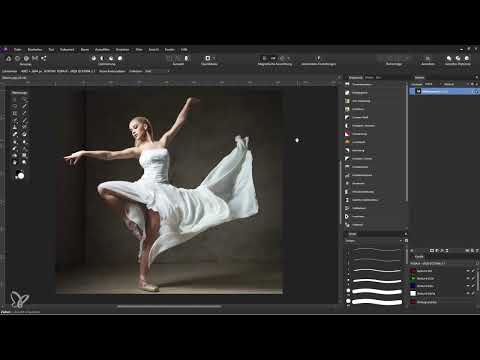Switch to the Tone Mapping Persona icon

click(x=35, y=59)
